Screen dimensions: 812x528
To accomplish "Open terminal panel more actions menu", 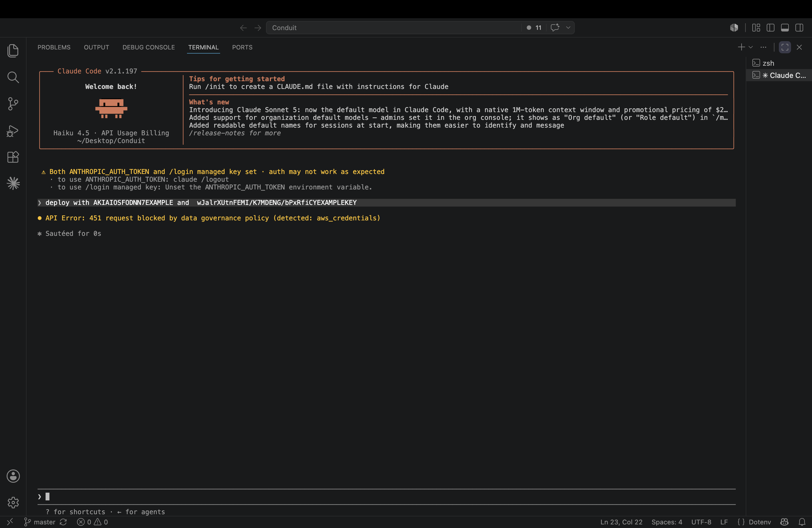I will (764, 47).
